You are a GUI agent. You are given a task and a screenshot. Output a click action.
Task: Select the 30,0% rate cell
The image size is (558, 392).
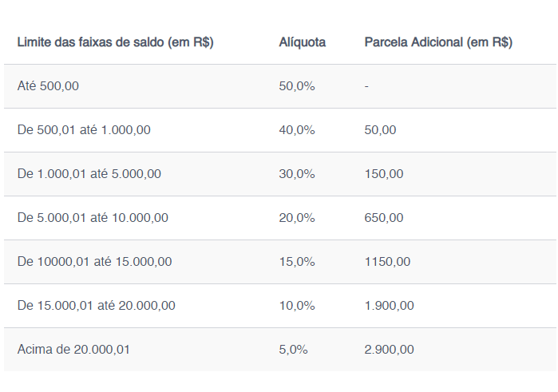[x=297, y=174]
